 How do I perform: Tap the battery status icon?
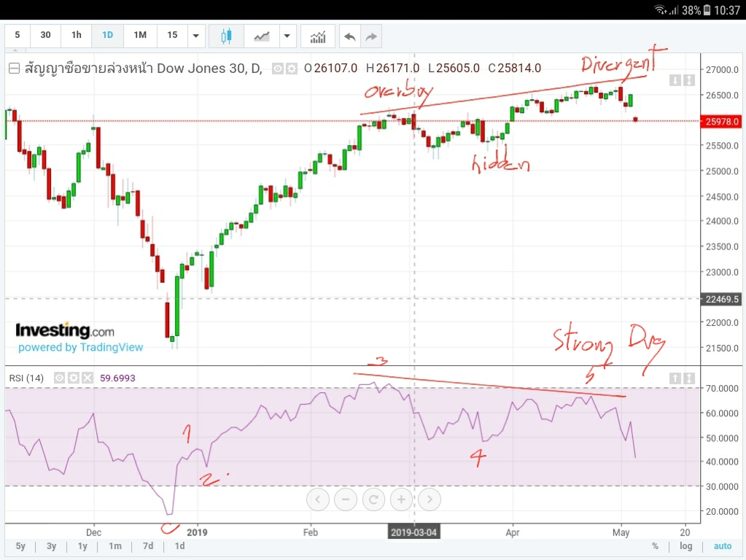coord(707,10)
